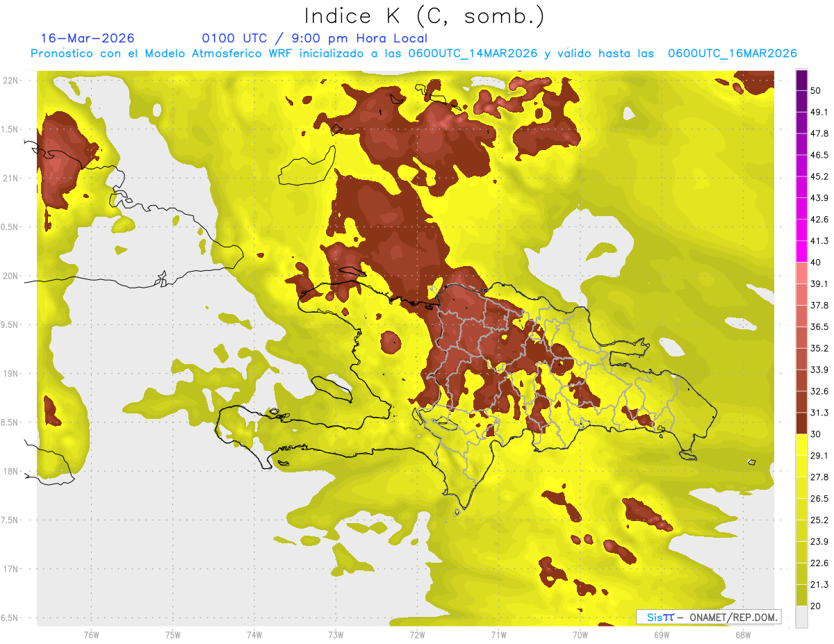834x644 pixels.
Task: Click the '74W' longitude label
Action: pyautogui.click(x=254, y=635)
